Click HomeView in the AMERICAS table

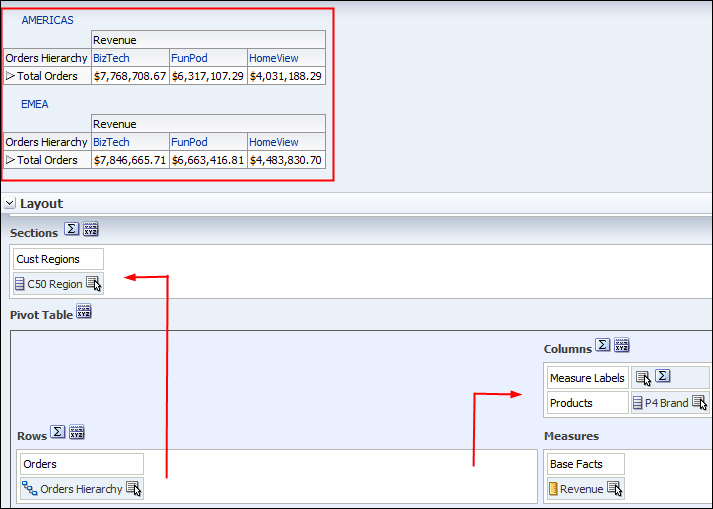click(x=274, y=58)
